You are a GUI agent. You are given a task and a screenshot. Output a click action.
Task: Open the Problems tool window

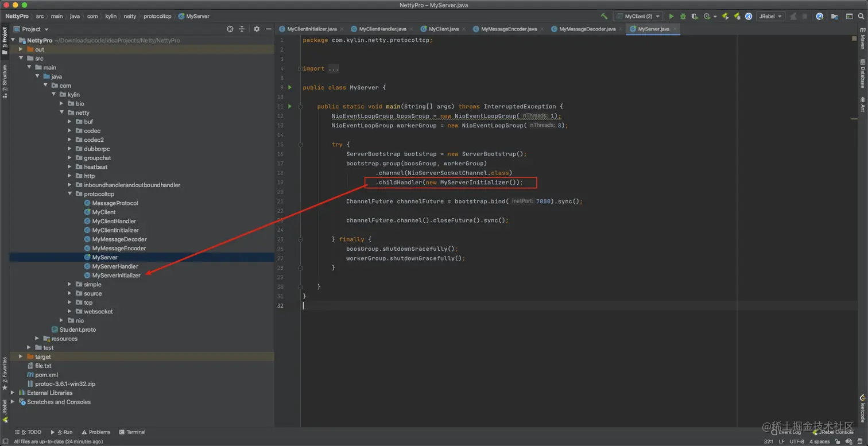click(96, 432)
